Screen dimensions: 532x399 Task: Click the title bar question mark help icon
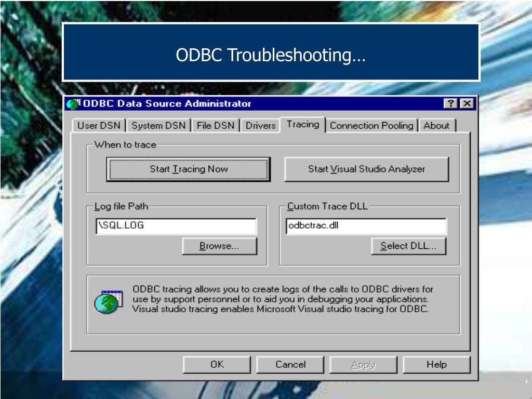450,103
